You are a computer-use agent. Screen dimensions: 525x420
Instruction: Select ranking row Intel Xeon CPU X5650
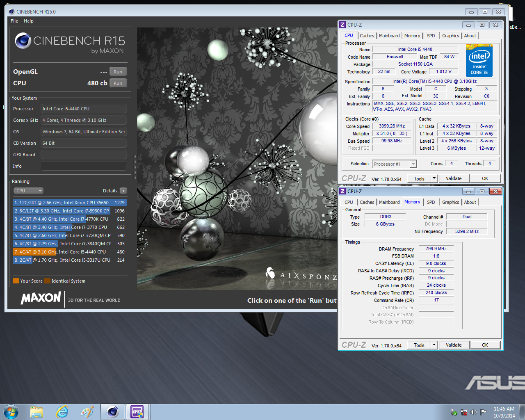tap(70, 203)
